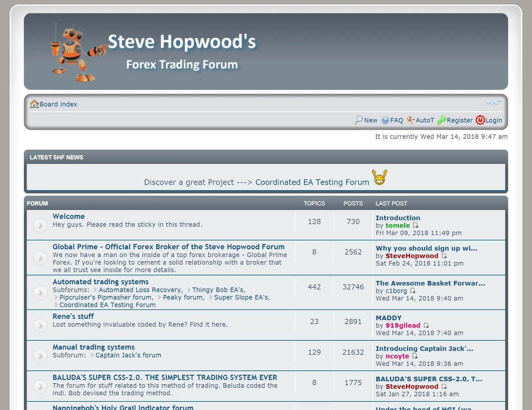This screenshot has height=410, width=532.
Task: Click the Steve Hopwood's header title
Action: 182,42
